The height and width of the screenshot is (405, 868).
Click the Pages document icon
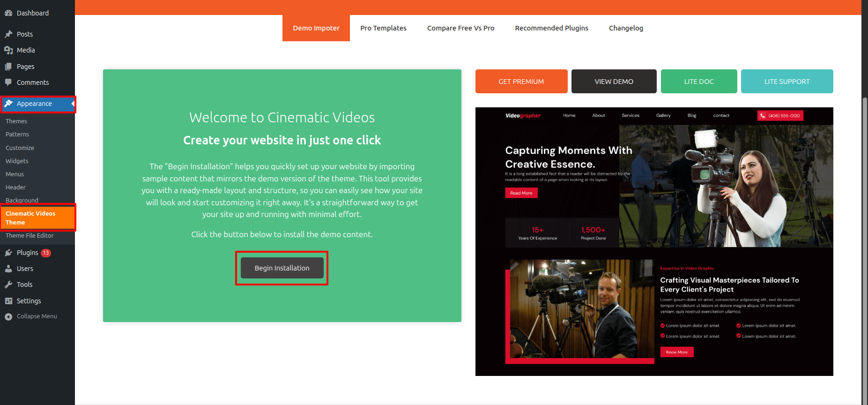[8, 67]
